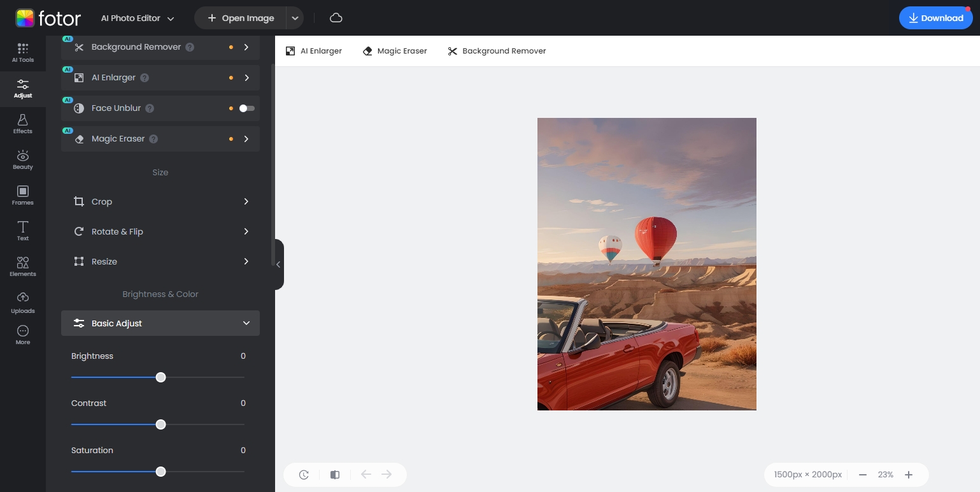Open the Frames panel

pyautogui.click(x=22, y=194)
